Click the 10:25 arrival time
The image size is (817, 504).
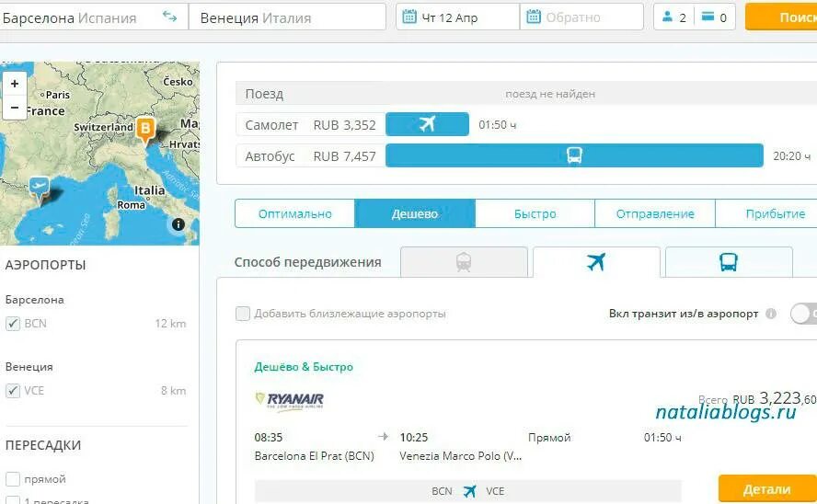coord(414,438)
